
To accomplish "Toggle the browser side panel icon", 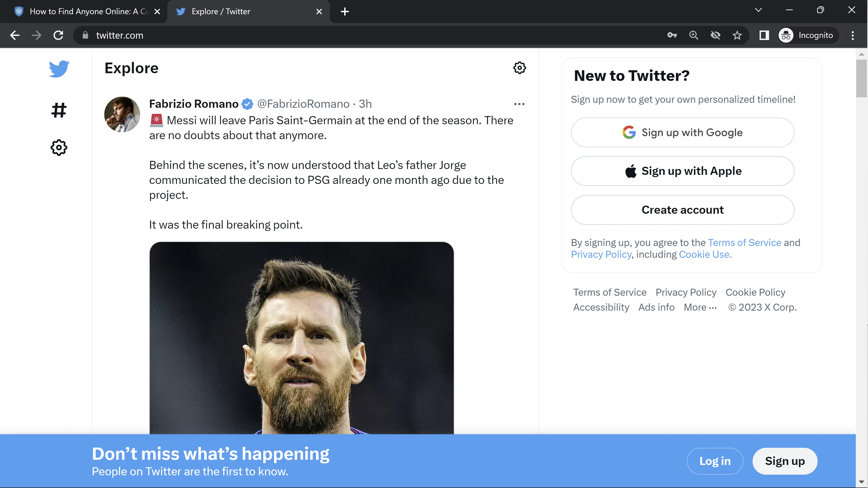I will 764,35.
